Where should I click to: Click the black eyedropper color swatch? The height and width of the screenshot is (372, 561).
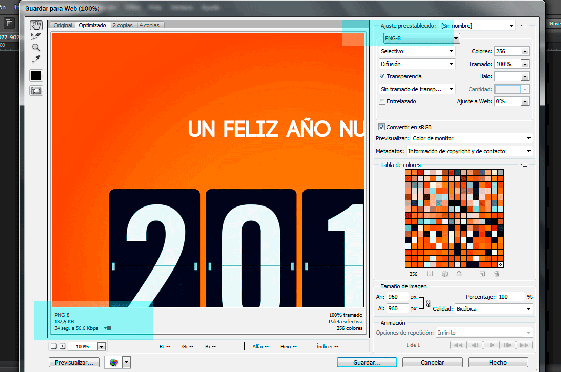click(36, 75)
